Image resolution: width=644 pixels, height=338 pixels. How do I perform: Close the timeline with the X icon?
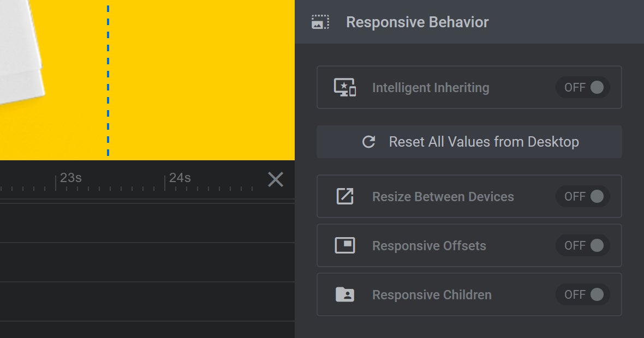tap(276, 179)
